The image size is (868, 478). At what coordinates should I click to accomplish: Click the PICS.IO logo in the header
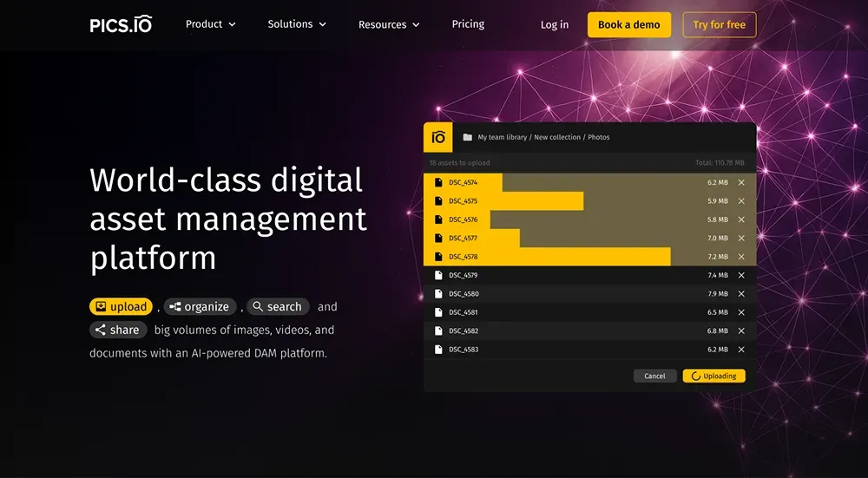[121, 24]
